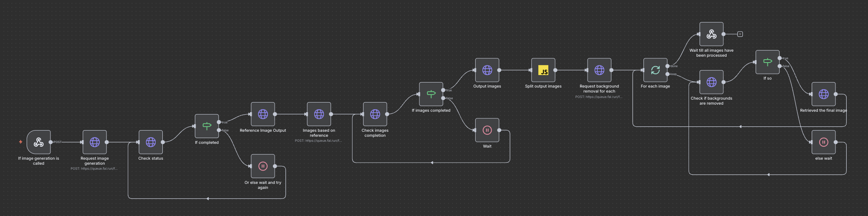Click the Check images completion node

tap(375, 114)
